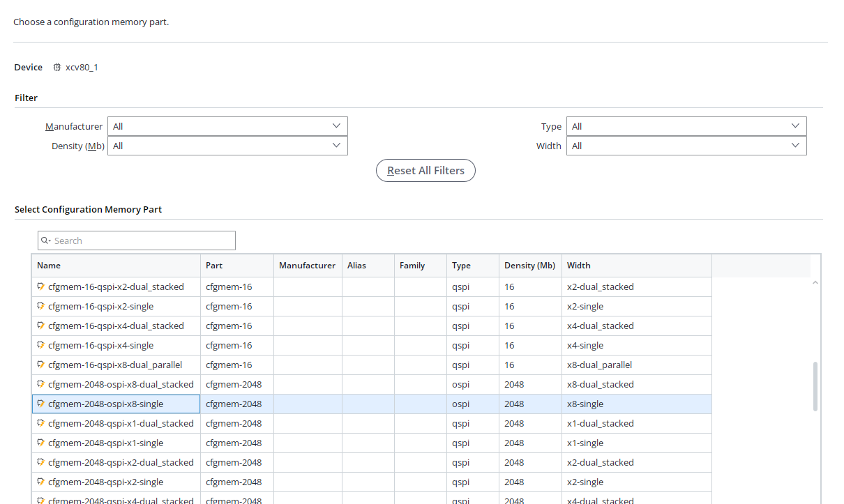Select cfgmem-16-qspi-x2-dual_stacked name
844x504 pixels.
pos(116,287)
